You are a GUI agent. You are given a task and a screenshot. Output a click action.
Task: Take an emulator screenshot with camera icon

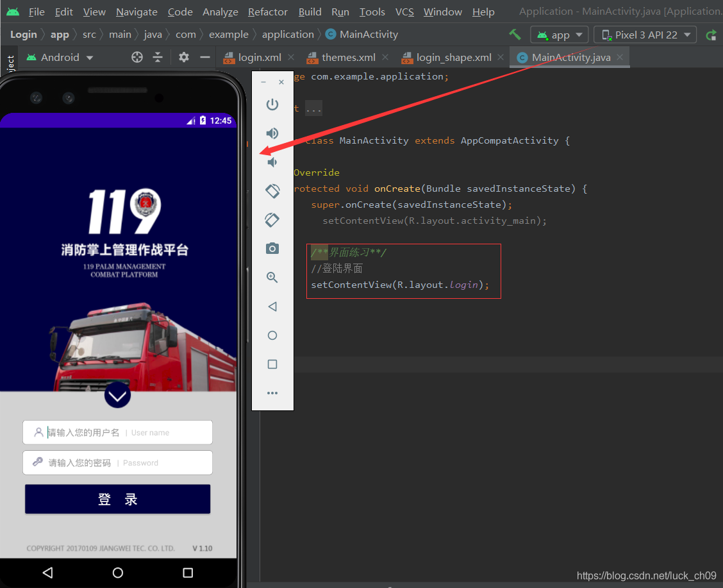272,249
